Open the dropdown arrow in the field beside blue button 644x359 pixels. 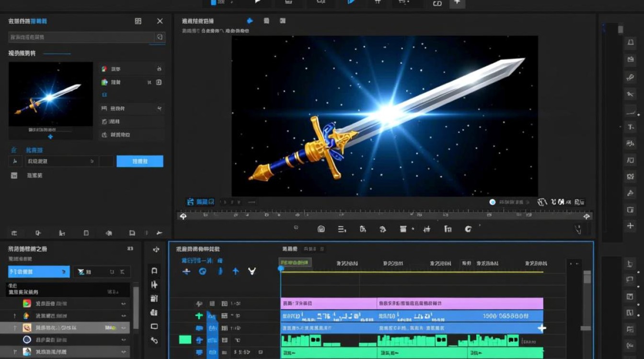(92, 161)
